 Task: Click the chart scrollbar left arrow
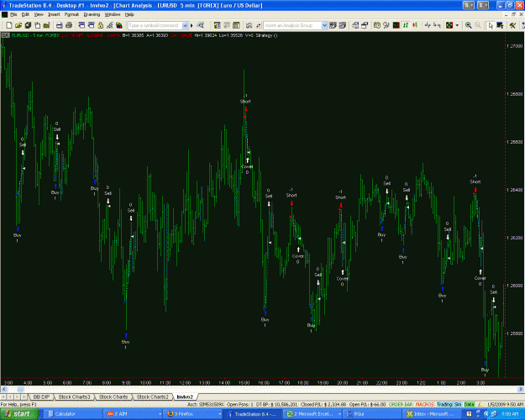[3, 389]
